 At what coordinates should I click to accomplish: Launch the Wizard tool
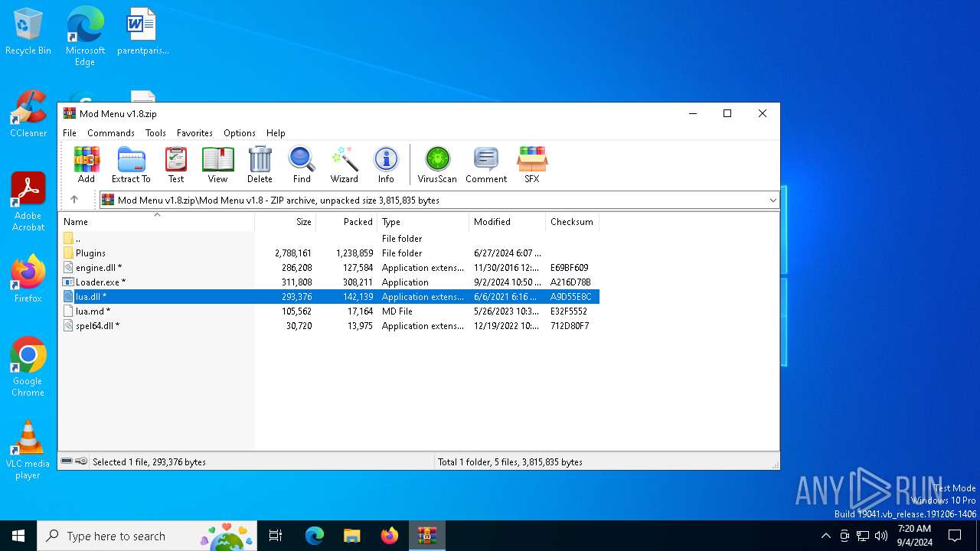click(x=345, y=165)
